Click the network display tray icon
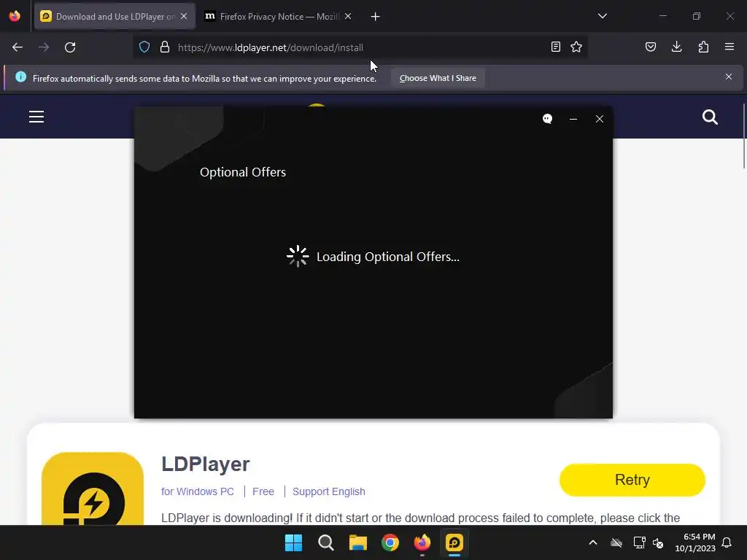Screen dimensions: 747x560 (x=639, y=542)
